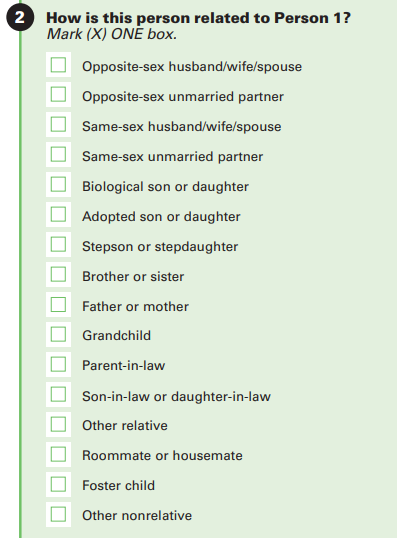Check the Biological son or daughter box
397x538 pixels.
point(58,184)
